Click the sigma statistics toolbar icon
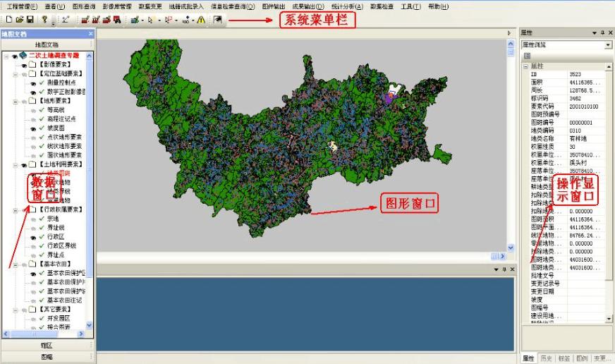 point(64,20)
